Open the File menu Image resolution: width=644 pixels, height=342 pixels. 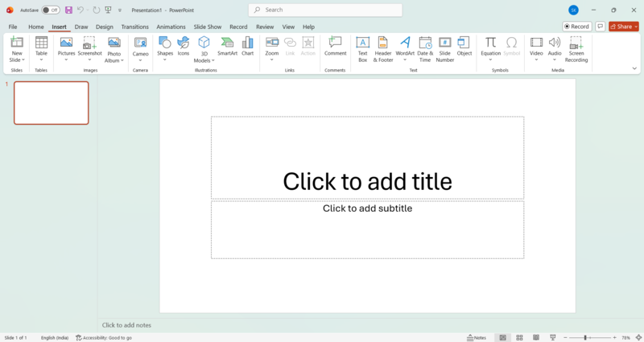coord(13,27)
